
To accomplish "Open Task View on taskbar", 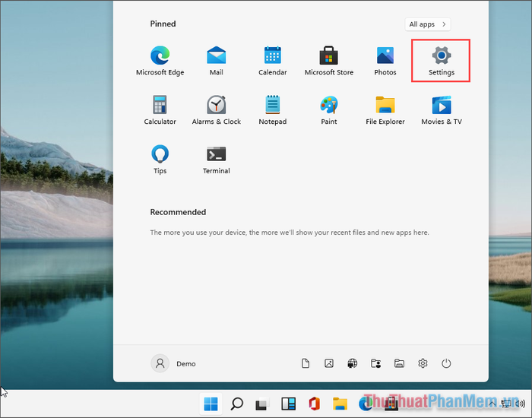I will tap(262, 404).
